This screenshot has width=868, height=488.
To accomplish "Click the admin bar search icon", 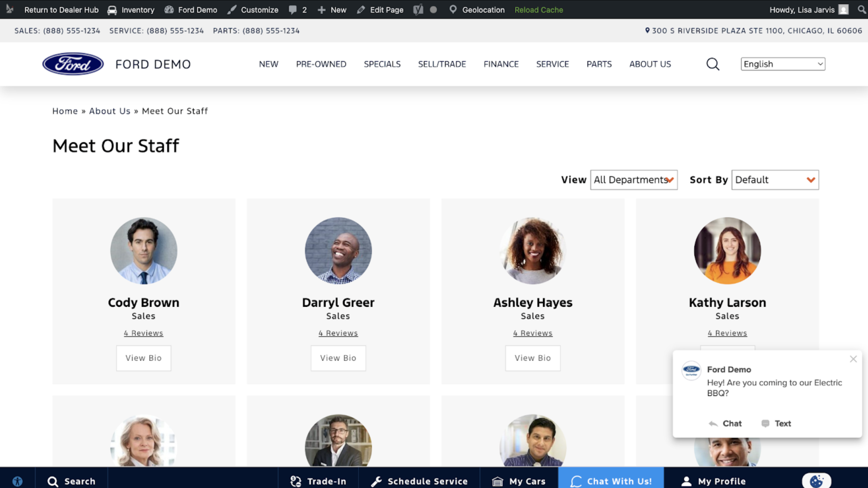I will 862,10.
